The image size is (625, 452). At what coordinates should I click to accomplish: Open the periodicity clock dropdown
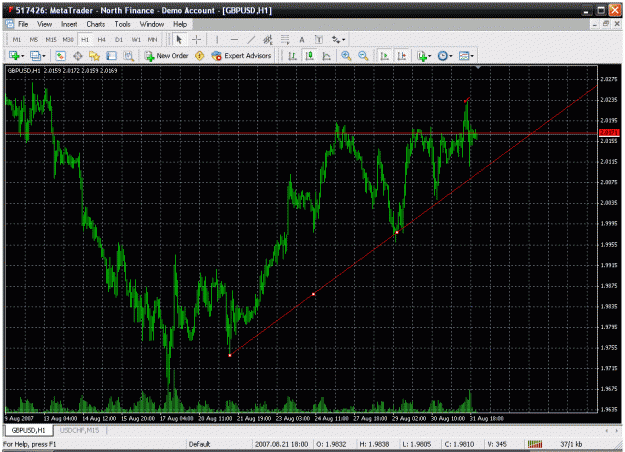pos(445,56)
